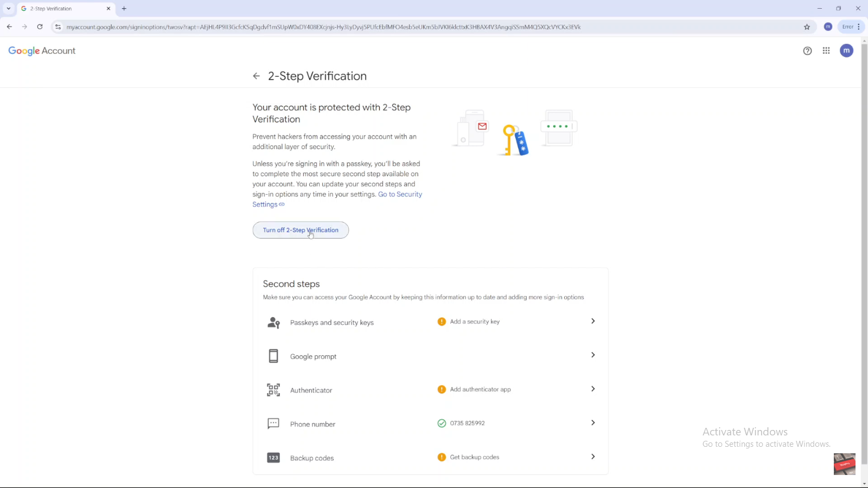
Task: Open the tab search dropdown arrow
Action: pos(8,8)
